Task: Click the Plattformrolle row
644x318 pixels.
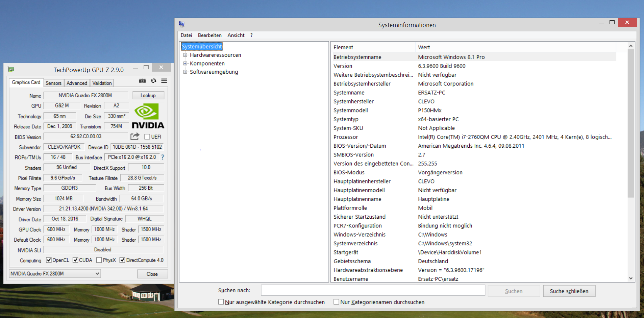Action: (474, 208)
